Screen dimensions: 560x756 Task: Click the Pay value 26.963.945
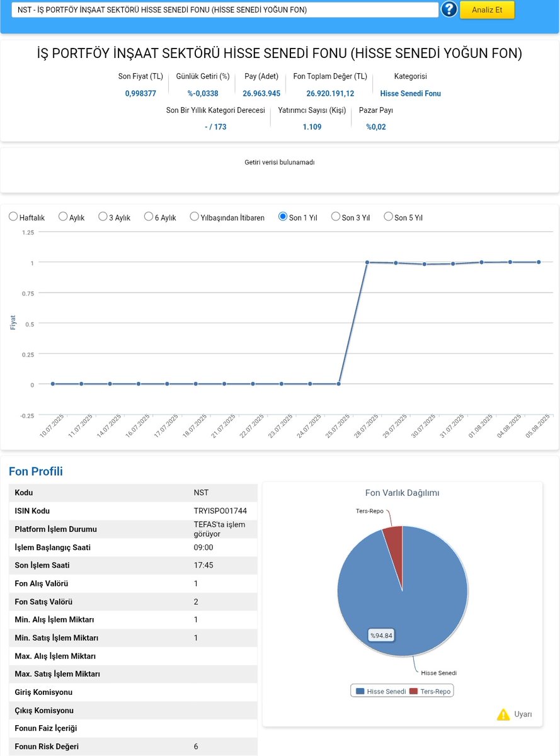click(x=261, y=93)
